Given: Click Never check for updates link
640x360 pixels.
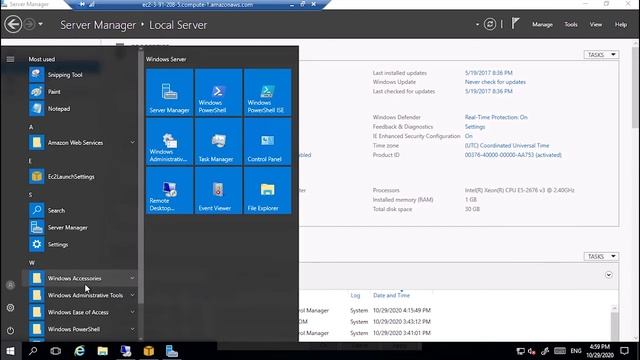Looking at the screenshot, I should click(495, 82).
